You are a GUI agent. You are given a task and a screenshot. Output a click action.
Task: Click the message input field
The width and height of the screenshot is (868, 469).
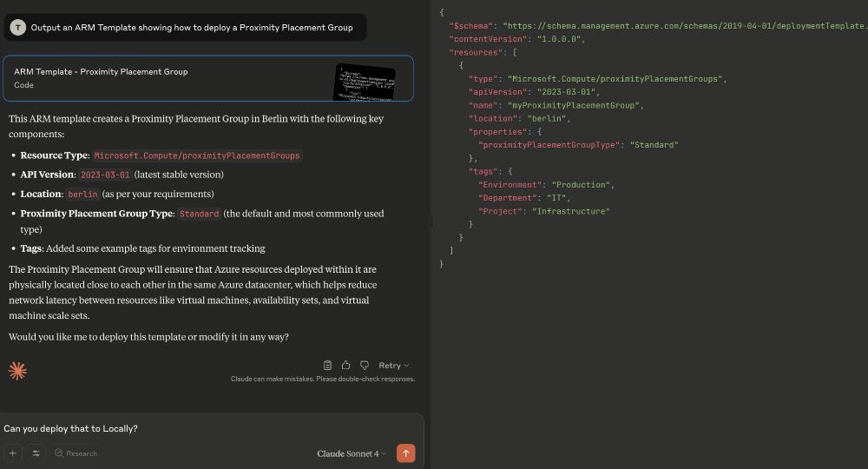[x=210, y=428]
